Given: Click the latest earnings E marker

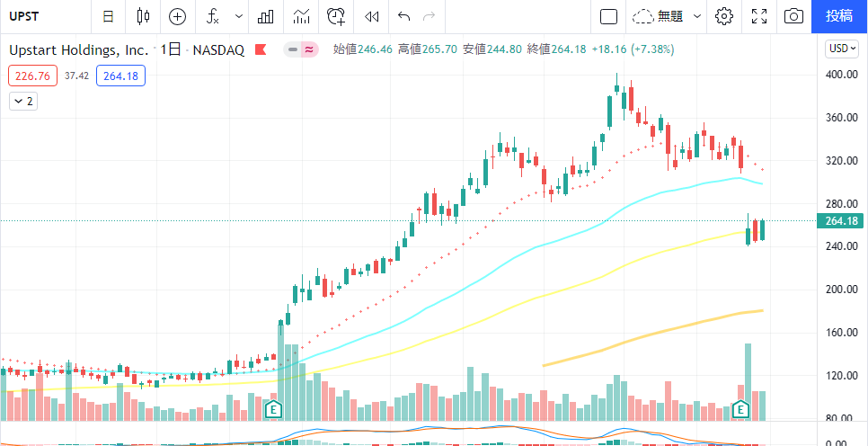Looking at the screenshot, I should pyautogui.click(x=740, y=410).
